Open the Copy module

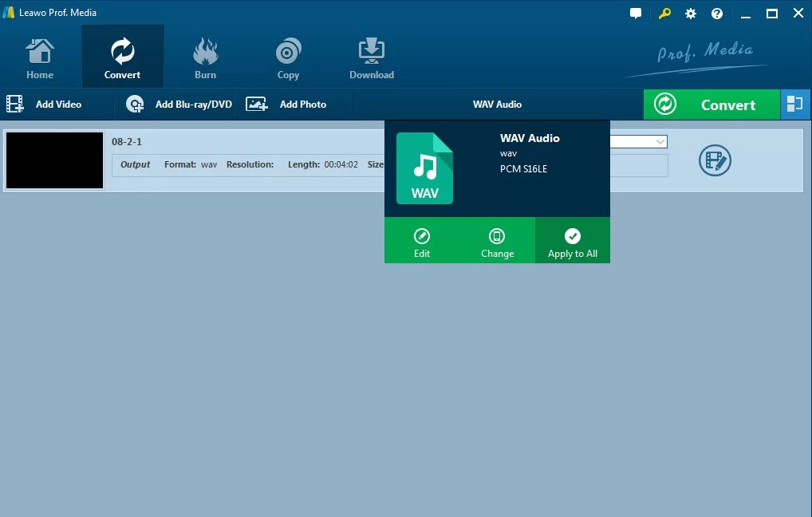[x=288, y=55]
